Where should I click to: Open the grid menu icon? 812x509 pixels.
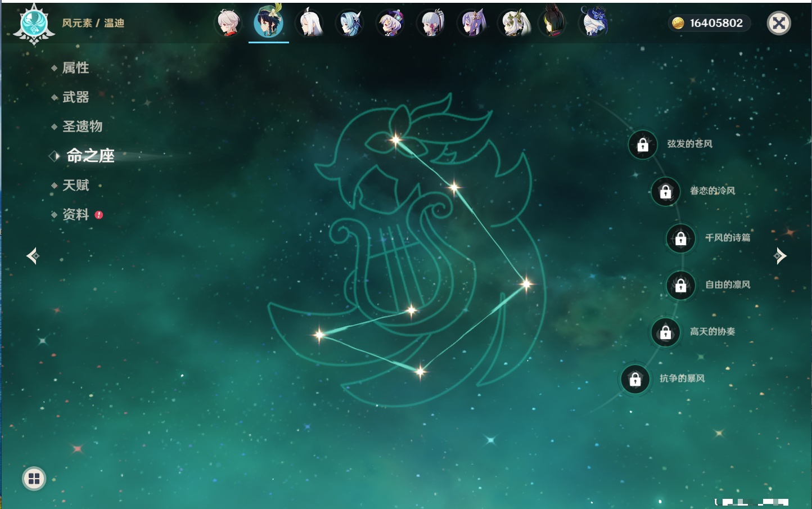tap(34, 479)
